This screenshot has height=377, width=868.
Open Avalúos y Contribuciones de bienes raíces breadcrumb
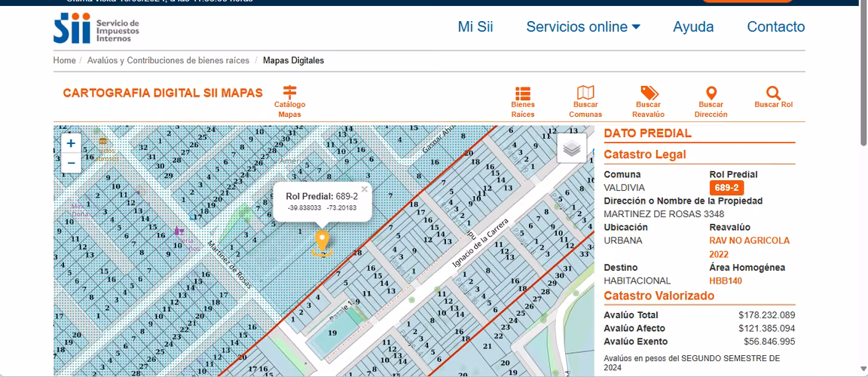168,60
